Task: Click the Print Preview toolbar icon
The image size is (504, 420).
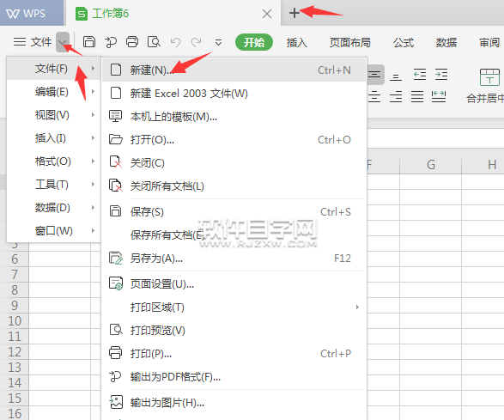Action: pyautogui.click(x=154, y=42)
